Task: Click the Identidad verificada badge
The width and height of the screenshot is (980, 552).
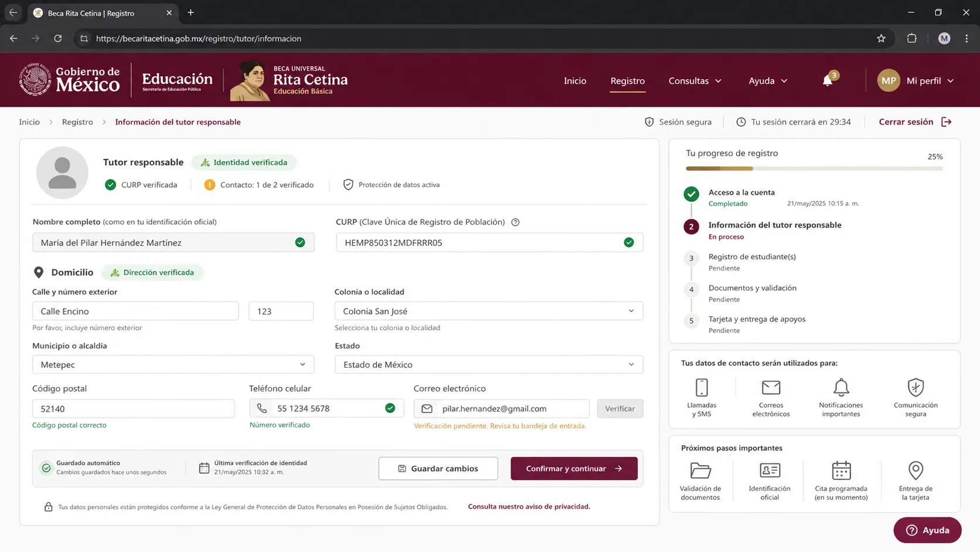Action: click(244, 162)
